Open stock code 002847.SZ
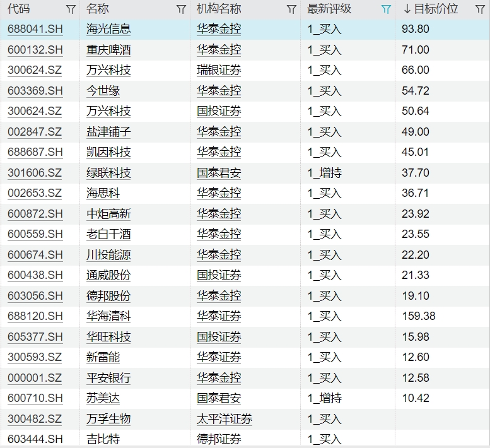This screenshot has height=448, width=490. pos(35,132)
